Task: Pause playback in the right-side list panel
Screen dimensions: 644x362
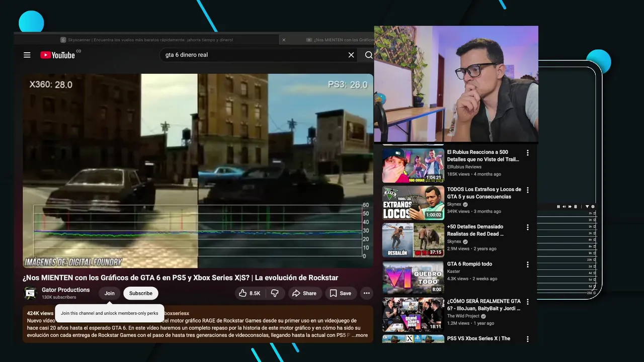Action: (x=558, y=207)
